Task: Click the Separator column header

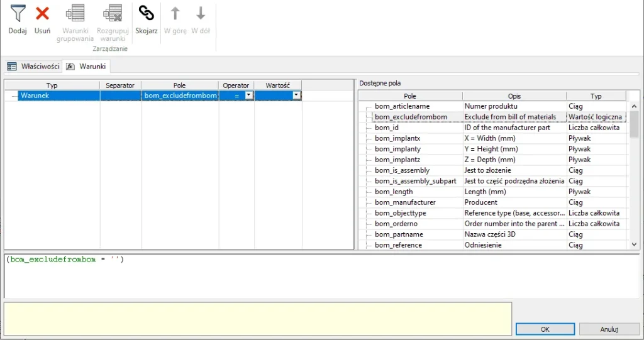Action: point(120,85)
